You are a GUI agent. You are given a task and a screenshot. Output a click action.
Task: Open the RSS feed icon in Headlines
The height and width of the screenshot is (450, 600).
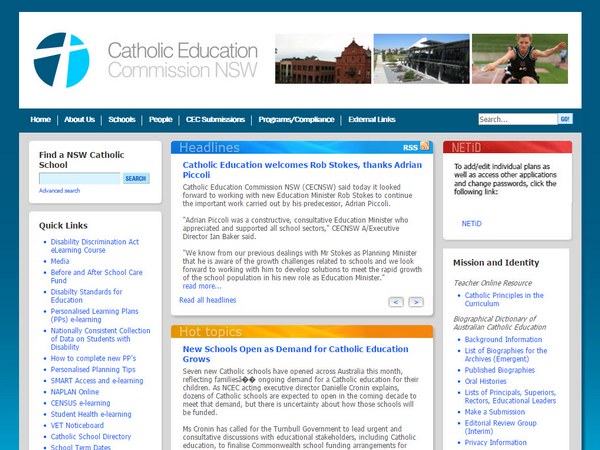(x=424, y=146)
